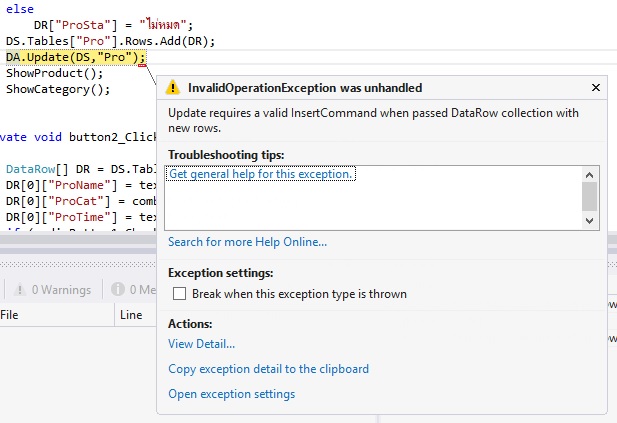Close the InvalidOperationException popup
Screen dimensions: 617x423
click(x=596, y=88)
